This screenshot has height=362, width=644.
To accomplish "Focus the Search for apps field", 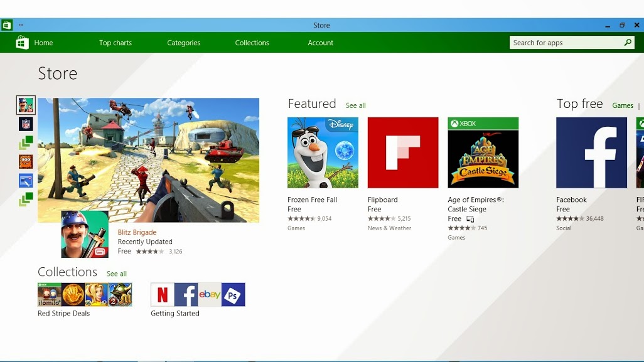I will pyautogui.click(x=572, y=43).
